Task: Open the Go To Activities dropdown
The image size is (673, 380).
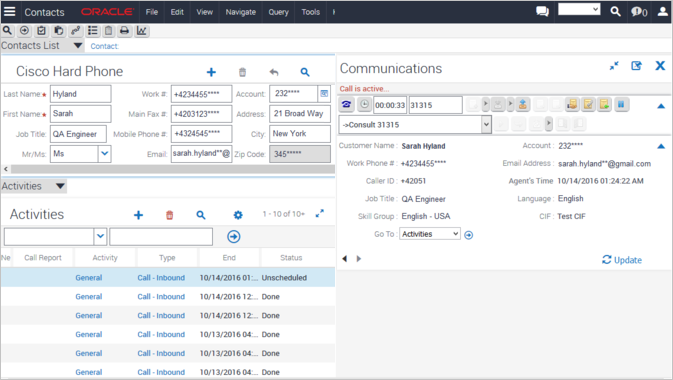Action: pyautogui.click(x=455, y=234)
